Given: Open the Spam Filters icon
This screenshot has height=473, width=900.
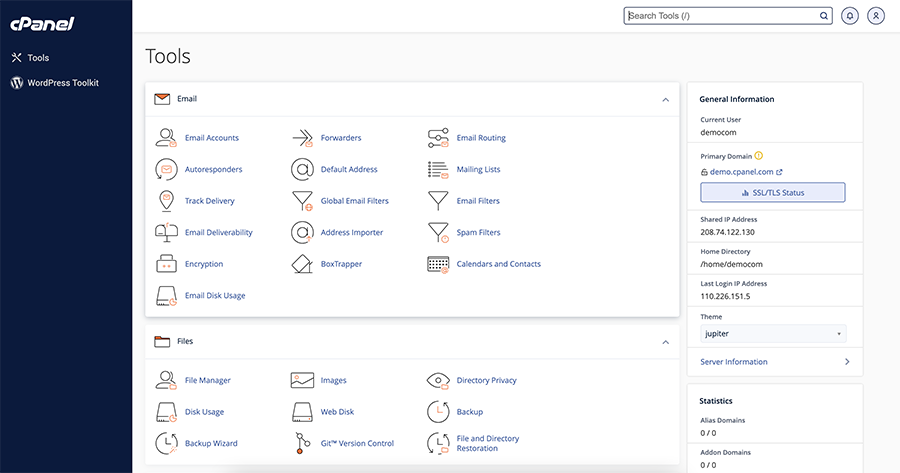Looking at the screenshot, I should [x=438, y=232].
